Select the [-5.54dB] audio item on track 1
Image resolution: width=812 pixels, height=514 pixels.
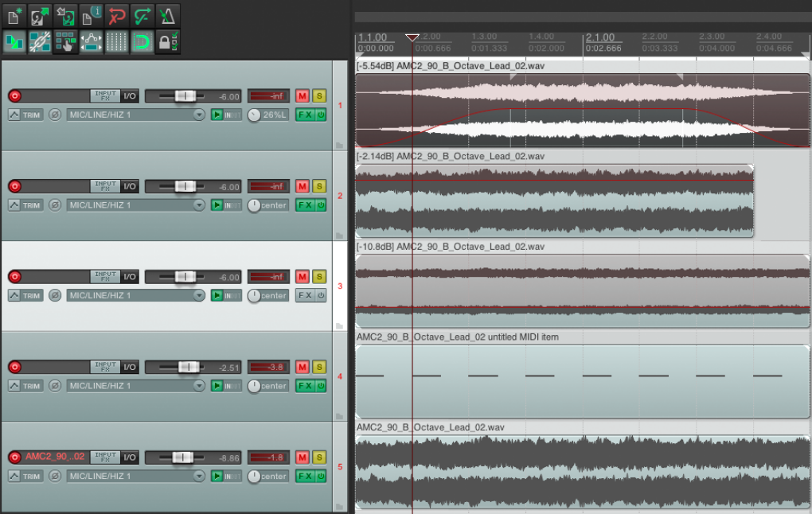coord(583,111)
